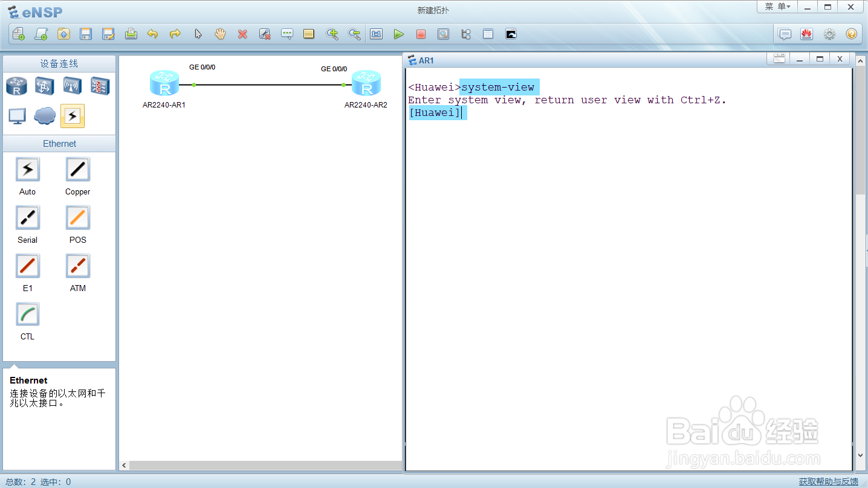Click the new sample topology icon
868x488 pixels.
[x=41, y=34]
